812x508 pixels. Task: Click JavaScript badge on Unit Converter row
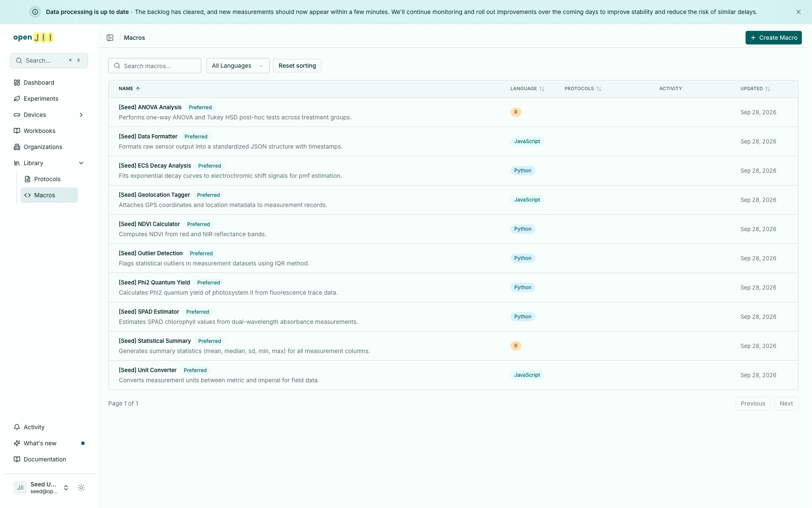pos(527,375)
